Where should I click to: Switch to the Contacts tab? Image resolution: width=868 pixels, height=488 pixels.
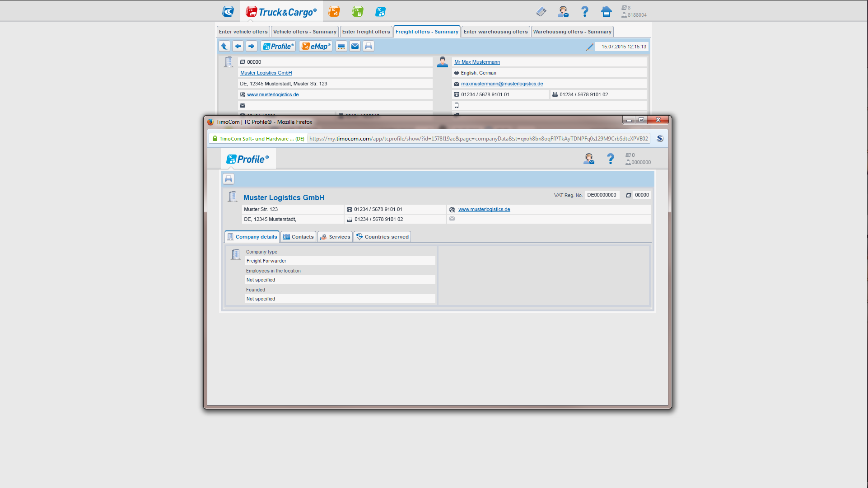click(x=298, y=237)
